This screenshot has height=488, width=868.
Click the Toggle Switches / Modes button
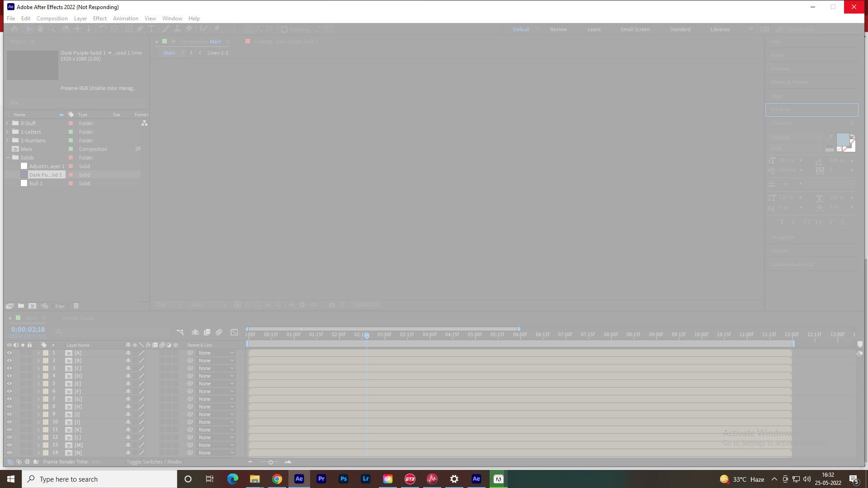click(x=154, y=462)
